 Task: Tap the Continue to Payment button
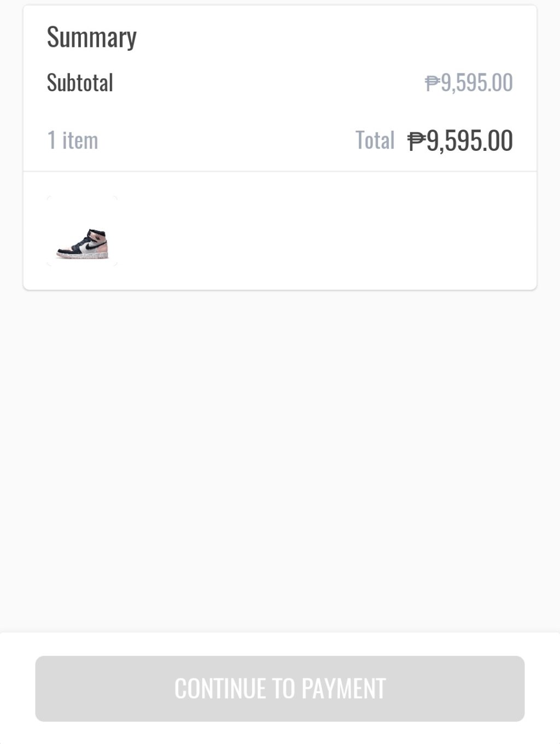point(279,688)
